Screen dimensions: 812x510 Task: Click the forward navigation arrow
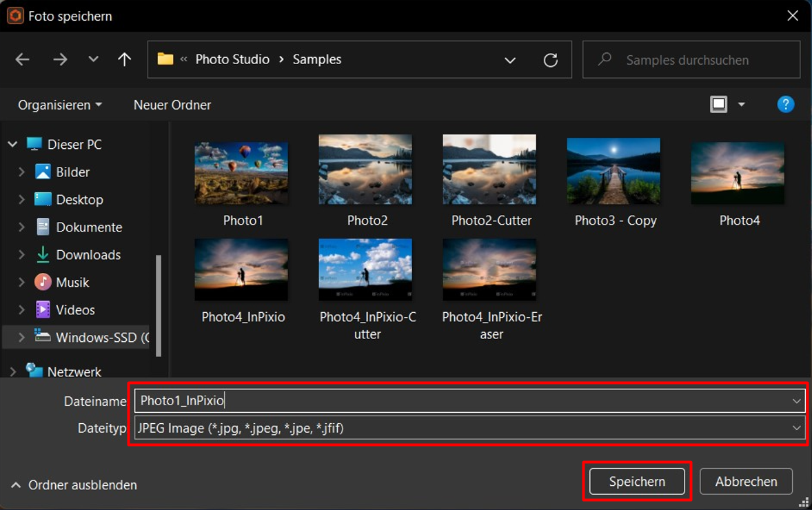coord(60,59)
